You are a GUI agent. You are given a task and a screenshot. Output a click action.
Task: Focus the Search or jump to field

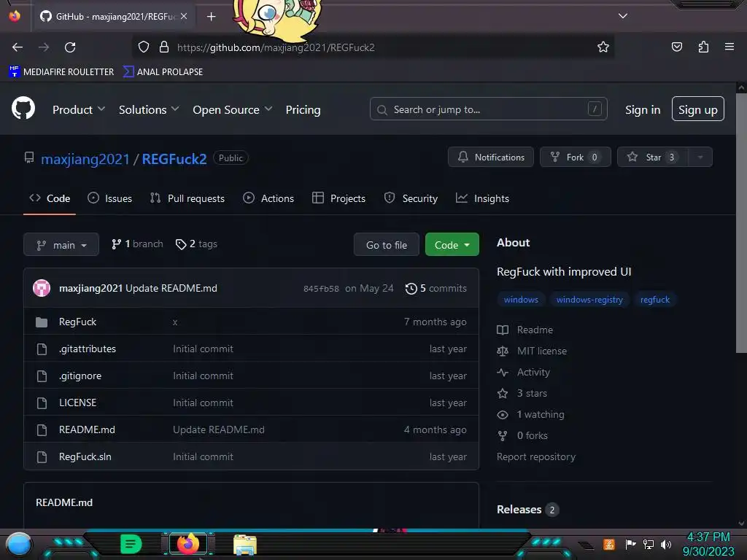488,109
